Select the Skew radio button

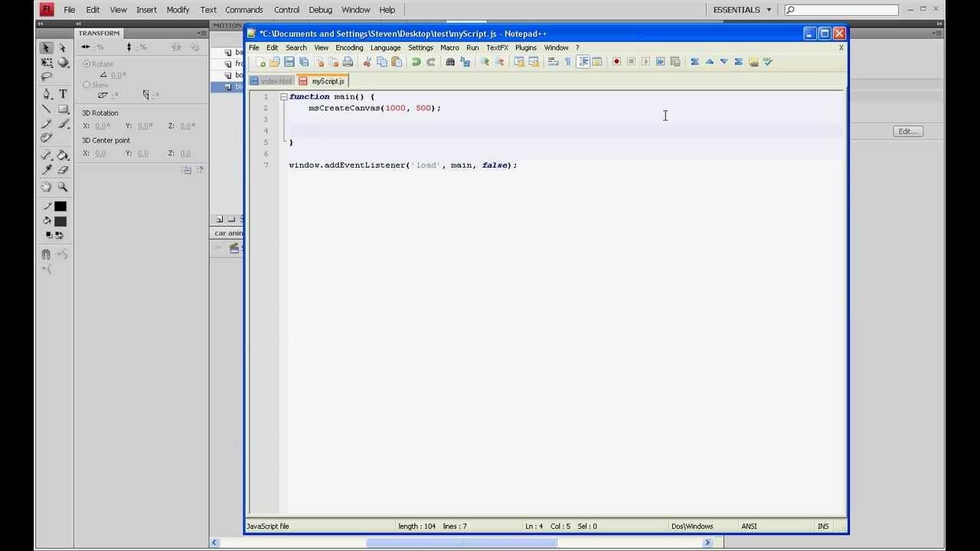click(87, 84)
